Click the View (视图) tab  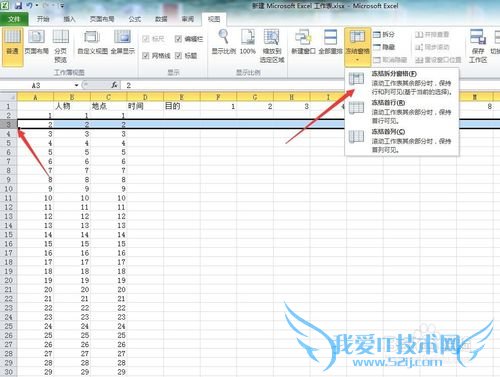214,19
